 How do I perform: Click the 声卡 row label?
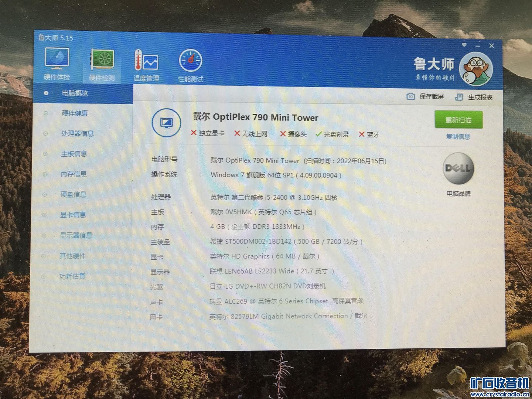tap(157, 302)
